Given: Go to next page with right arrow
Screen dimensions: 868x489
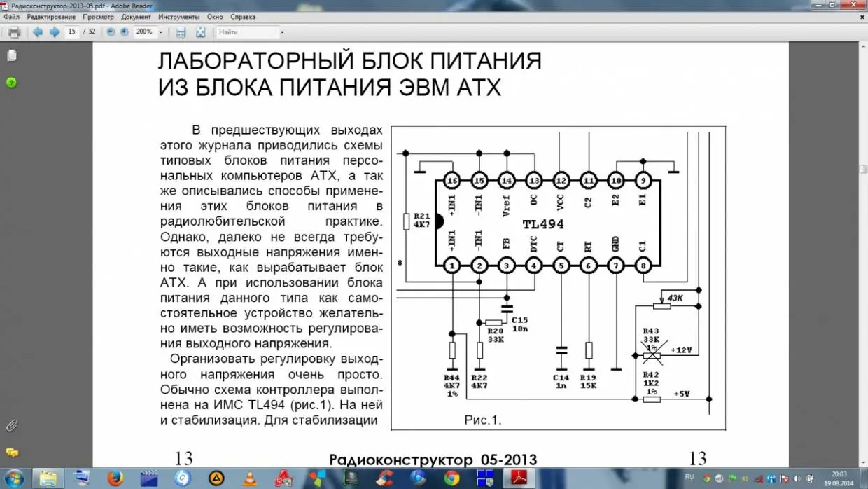Looking at the screenshot, I should tap(55, 32).
